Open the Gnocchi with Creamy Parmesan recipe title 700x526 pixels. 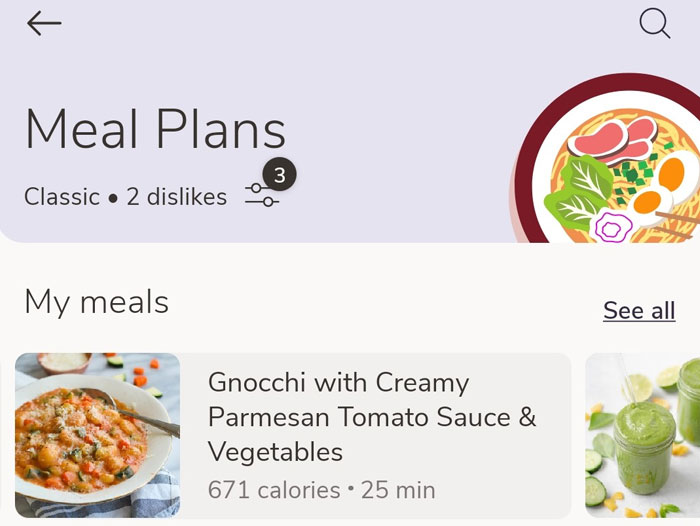pyautogui.click(x=371, y=416)
